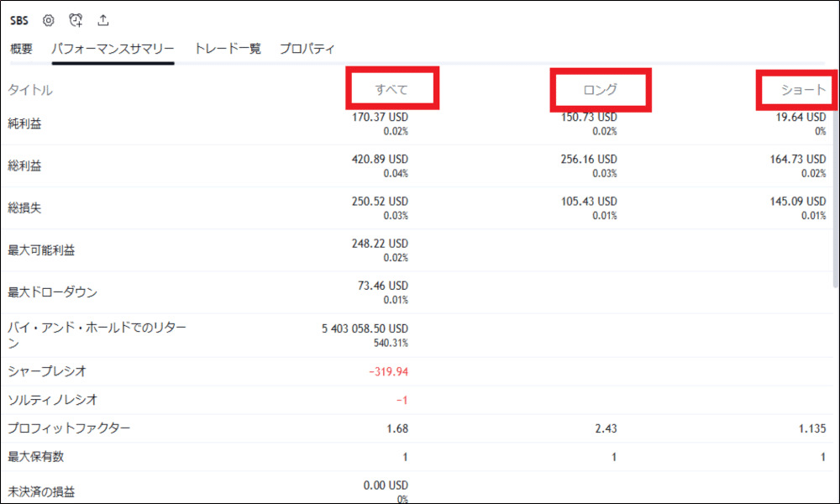Click the ショート column header
This screenshot has height=504, width=840.
(804, 90)
